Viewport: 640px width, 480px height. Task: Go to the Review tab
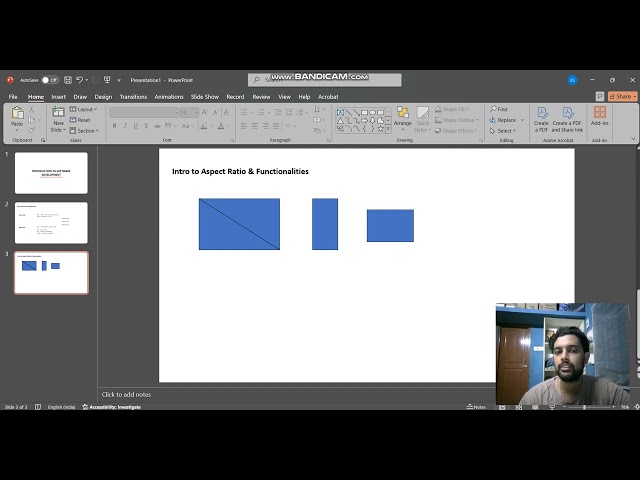[261, 97]
